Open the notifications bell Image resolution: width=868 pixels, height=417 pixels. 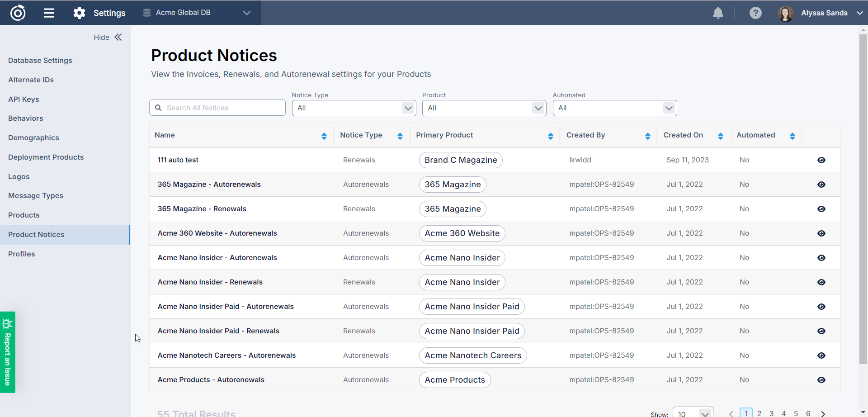pos(718,13)
